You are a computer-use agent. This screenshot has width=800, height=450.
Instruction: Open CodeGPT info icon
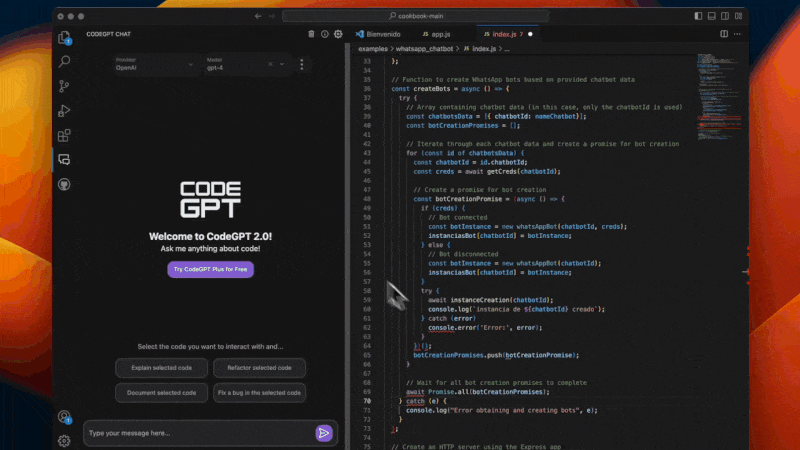(325, 34)
